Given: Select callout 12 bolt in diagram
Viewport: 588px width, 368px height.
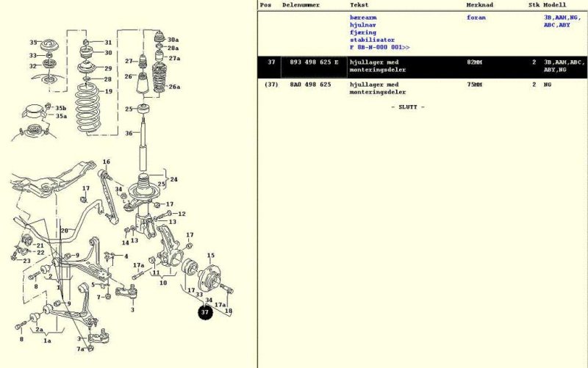Looking at the screenshot, I should (182, 214).
